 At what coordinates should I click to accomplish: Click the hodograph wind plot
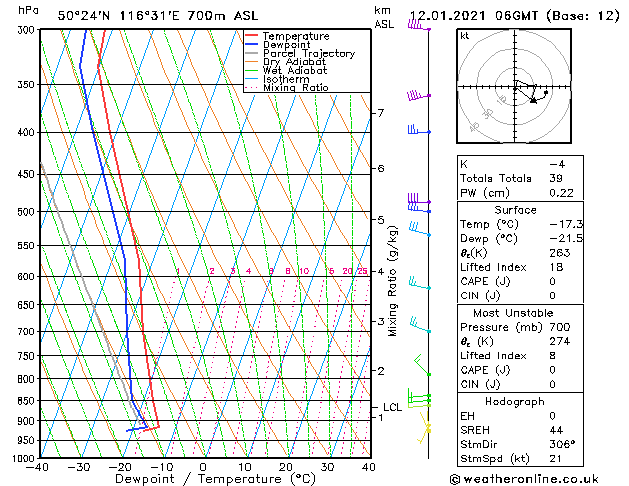click(514, 86)
